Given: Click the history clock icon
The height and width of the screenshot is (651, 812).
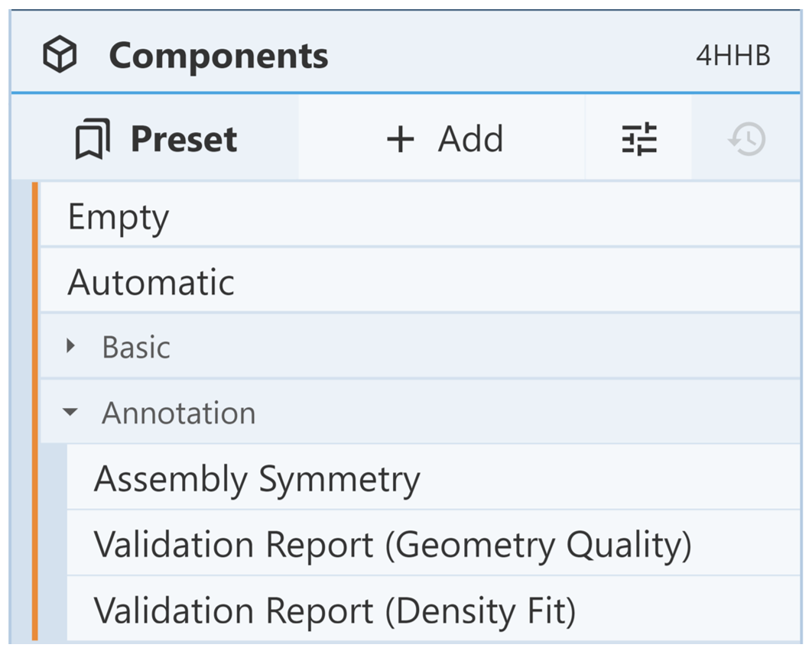Looking at the screenshot, I should click(x=747, y=139).
